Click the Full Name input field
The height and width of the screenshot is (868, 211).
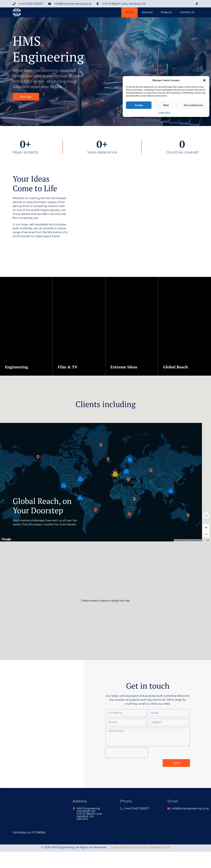[126, 713]
